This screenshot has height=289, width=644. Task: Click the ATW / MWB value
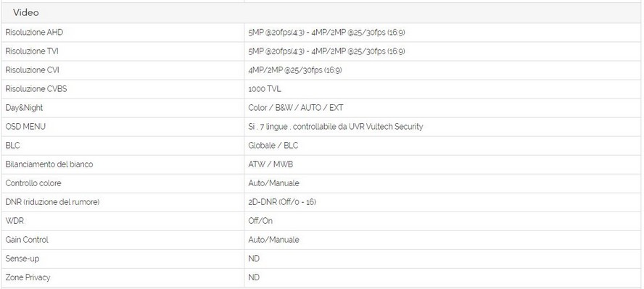click(271, 164)
